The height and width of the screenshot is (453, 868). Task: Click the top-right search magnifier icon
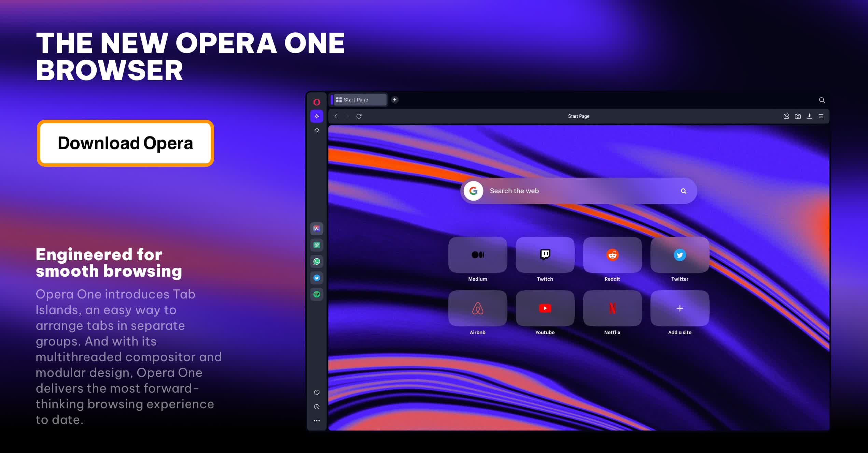(x=821, y=100)
